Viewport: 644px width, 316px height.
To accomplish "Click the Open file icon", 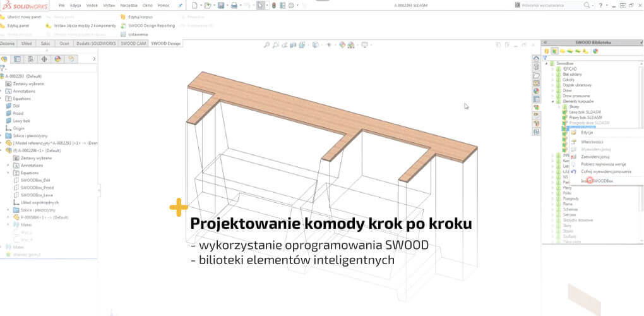I will [208, 6].
